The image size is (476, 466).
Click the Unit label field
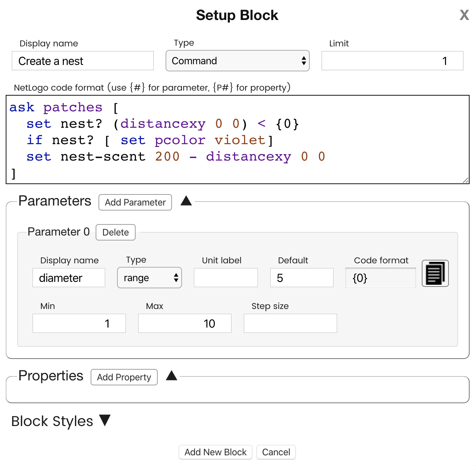coord(226,278)
